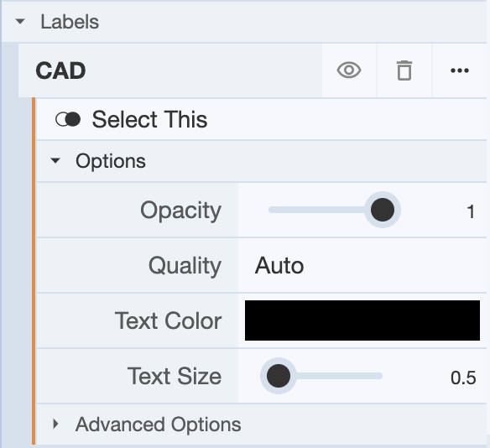
Task: Click the Opacity slider handle
Action: (x=383, y=210)
